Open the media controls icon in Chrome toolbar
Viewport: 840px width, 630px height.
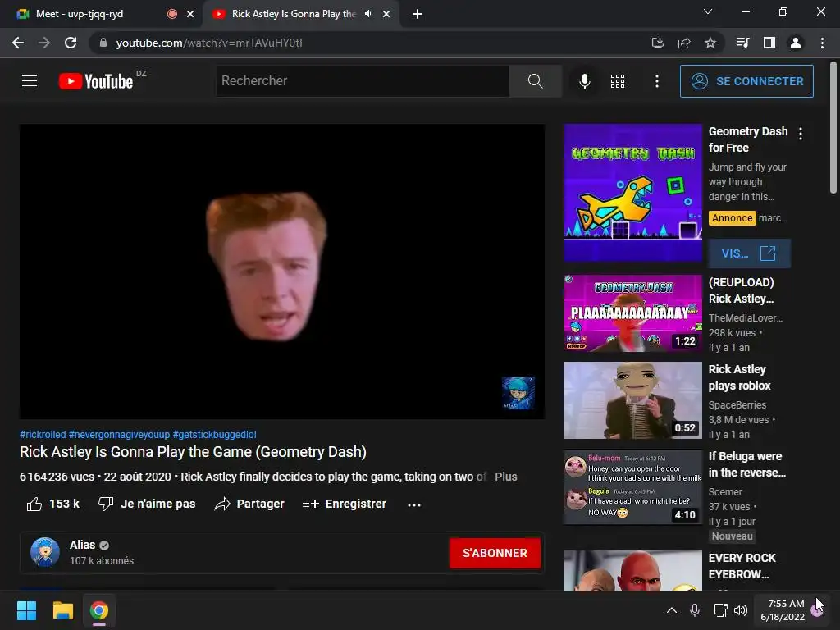point(742,43)
